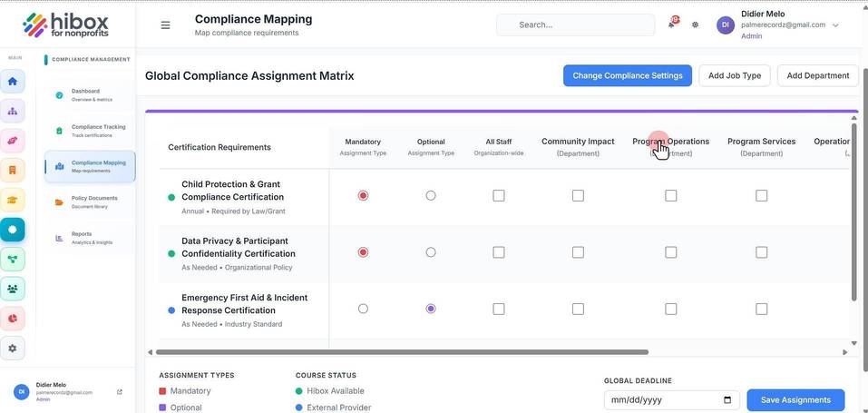Select Optional for Child Protection certification
The height and width of the screenshot is (413, 868).
(431, 196)
